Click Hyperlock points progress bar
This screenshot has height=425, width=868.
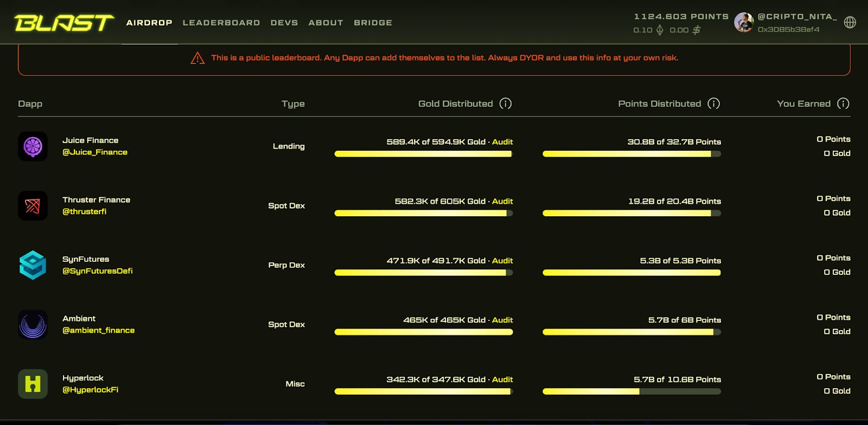point(632,391)
